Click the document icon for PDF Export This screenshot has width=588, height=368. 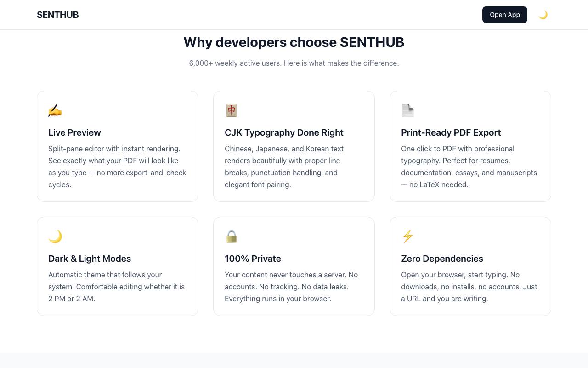pos(408,110)
